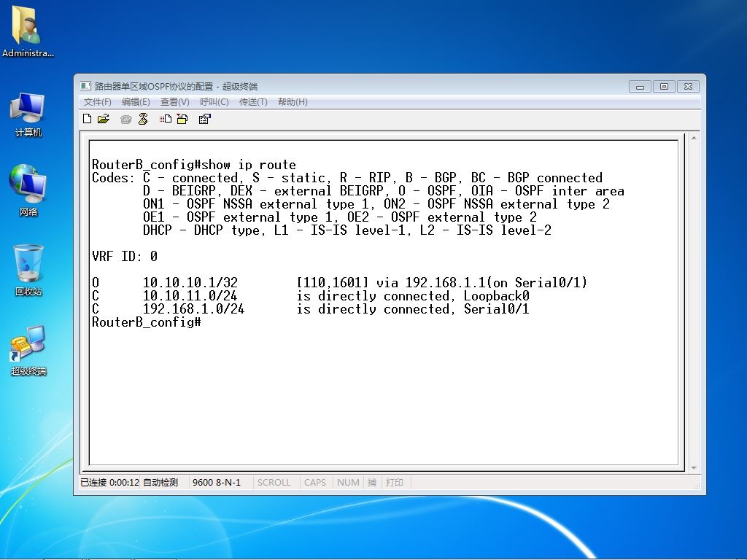The image size is (747, 560).
Task: Open the 文件(F) menu
Action: pos(98,102)
